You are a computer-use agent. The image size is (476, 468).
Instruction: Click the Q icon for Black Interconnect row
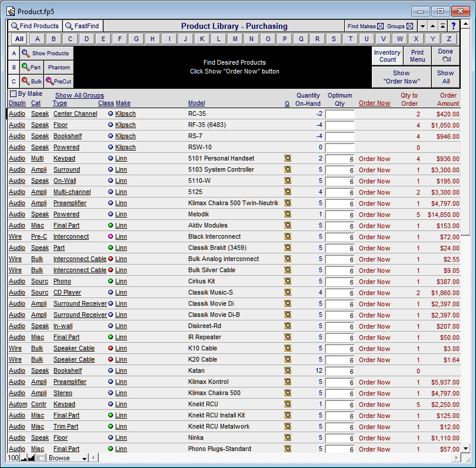click(x=288, y=236)
